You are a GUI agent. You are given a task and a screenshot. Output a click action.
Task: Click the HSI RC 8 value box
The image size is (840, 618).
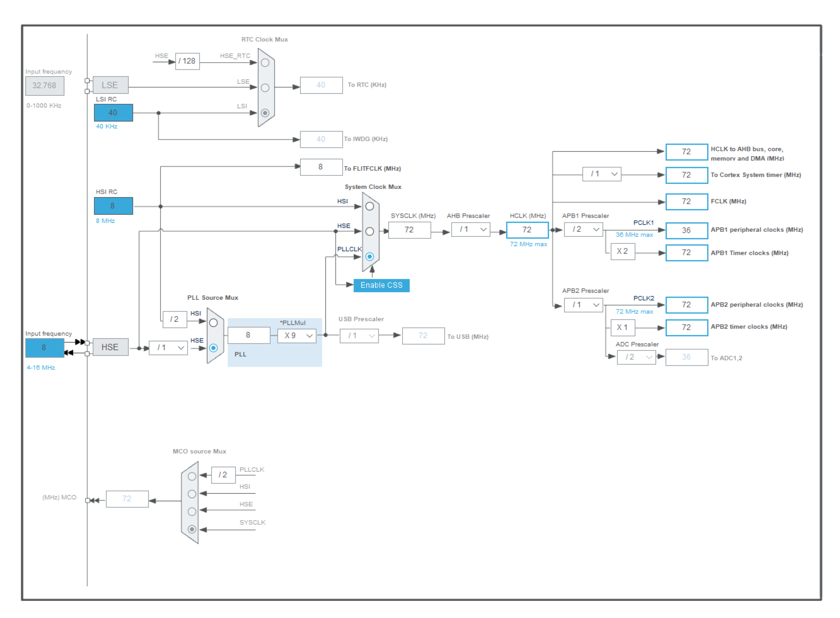pos(113,206)
